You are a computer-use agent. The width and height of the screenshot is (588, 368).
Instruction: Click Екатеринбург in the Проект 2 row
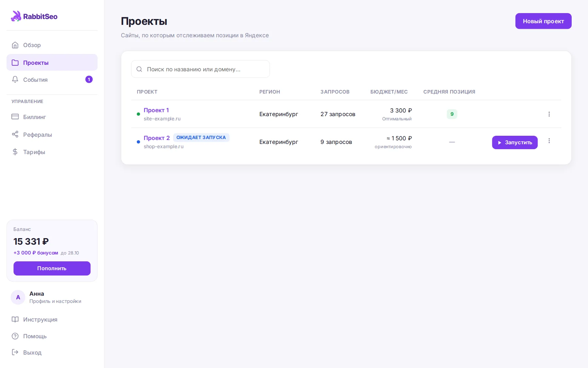click(279, 142)
